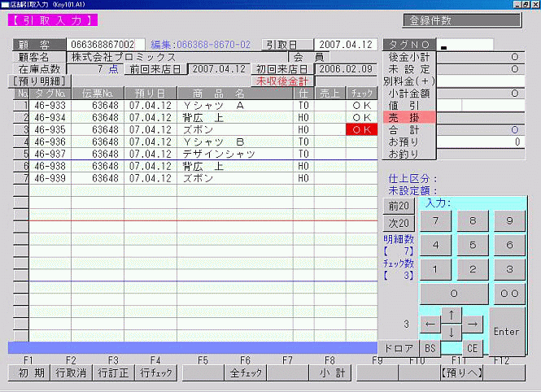
Task: Click keypad digit 1
Action: pos(435,269)
